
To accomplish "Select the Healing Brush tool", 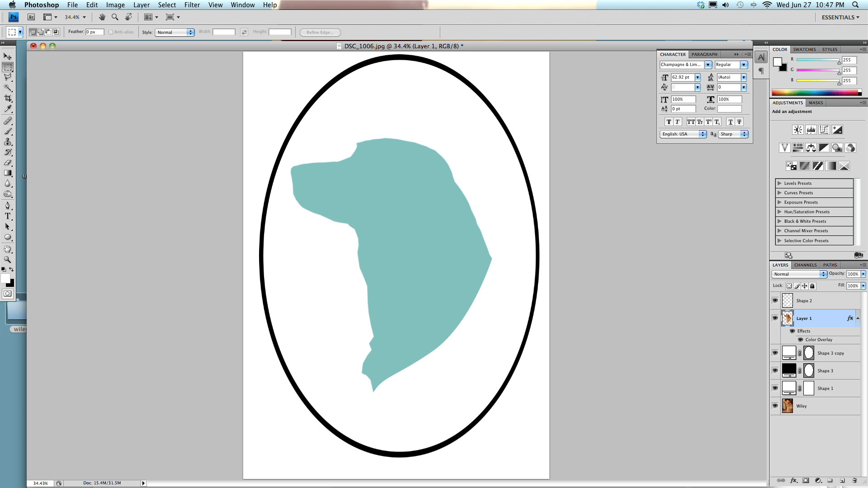I will [x=8, y=121].
